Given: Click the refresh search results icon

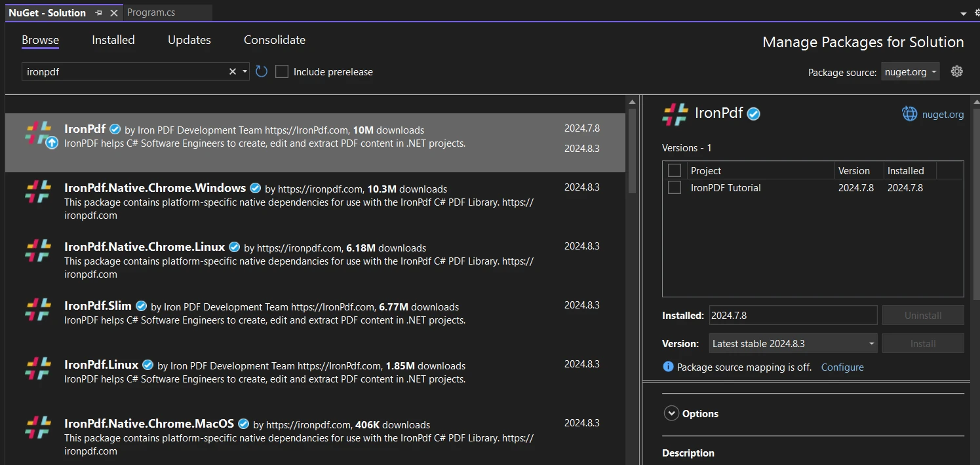Looking at the screenshot, I should click(x=262, y=71).
